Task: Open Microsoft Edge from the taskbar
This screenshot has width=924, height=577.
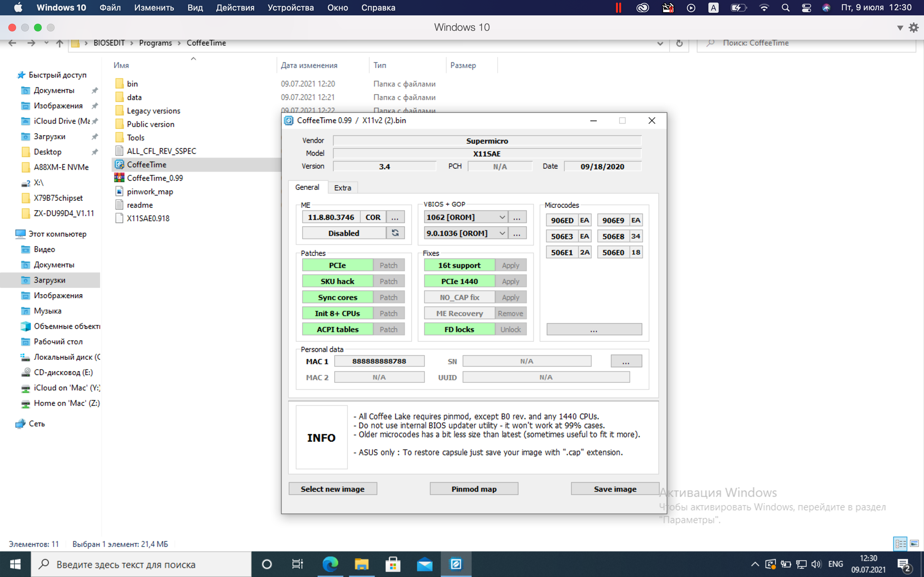Action: (330, 564)
